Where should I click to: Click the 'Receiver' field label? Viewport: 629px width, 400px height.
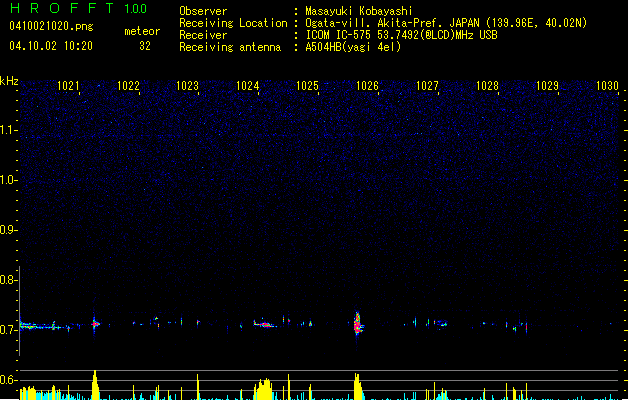[x=203, y=35]
